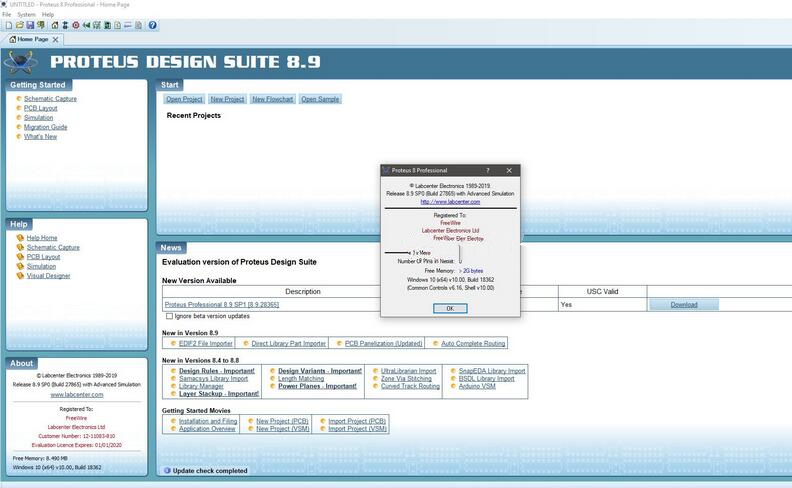Open Application Overview movie link
Screen dimensions: 792x488
207,428
